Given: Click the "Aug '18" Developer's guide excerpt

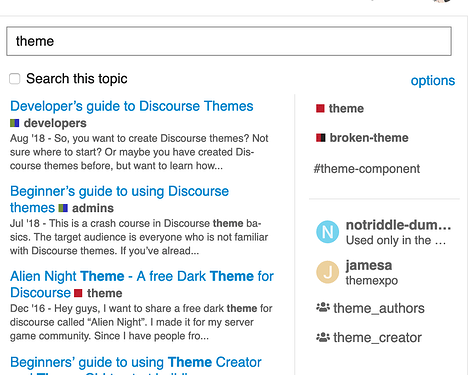Looking at the screenshot, I should click(139, 152).
